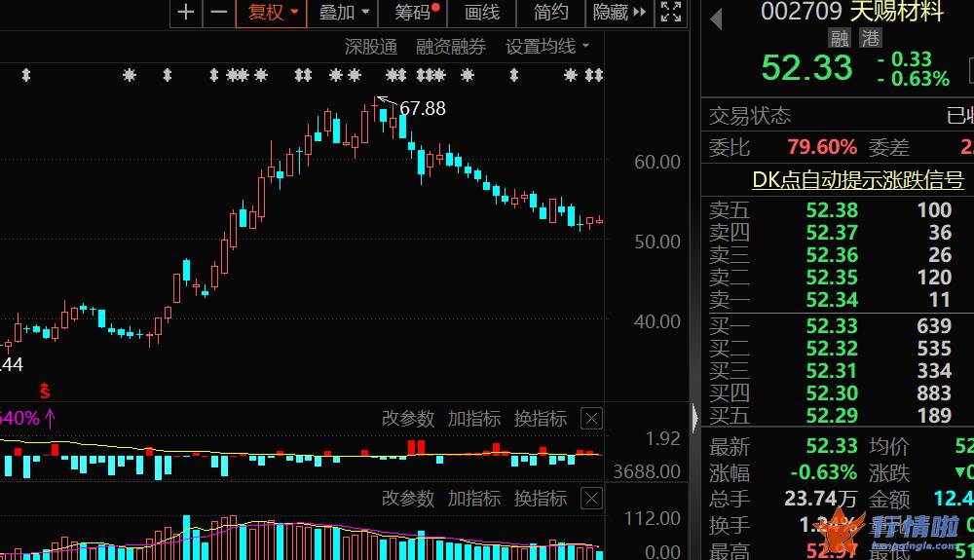Close the volume indicator panel

(591, 499)
